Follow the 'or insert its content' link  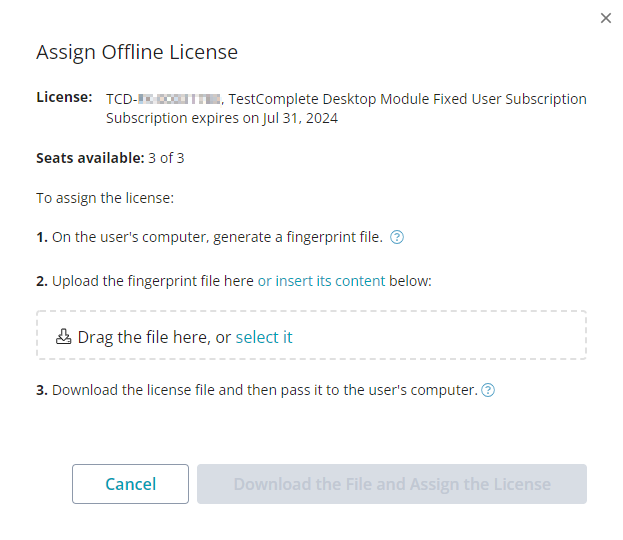pyautogui.click(x=321, y=281)
